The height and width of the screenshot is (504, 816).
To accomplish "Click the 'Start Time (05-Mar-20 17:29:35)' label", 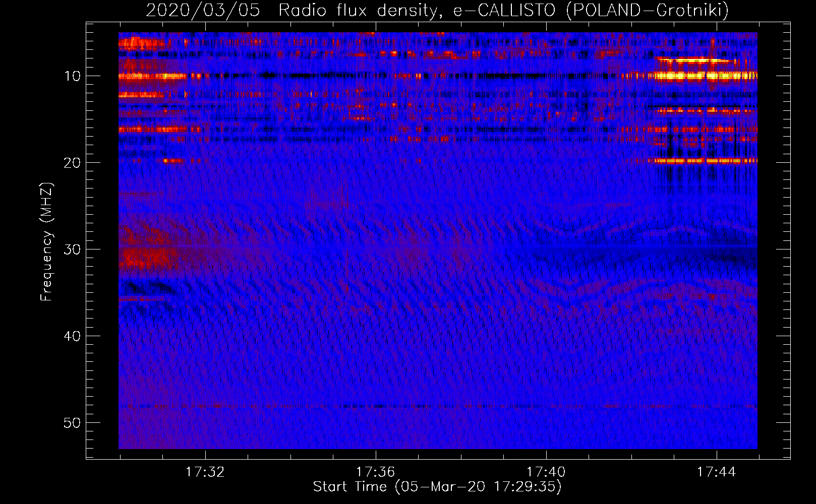I will point(437,487).
